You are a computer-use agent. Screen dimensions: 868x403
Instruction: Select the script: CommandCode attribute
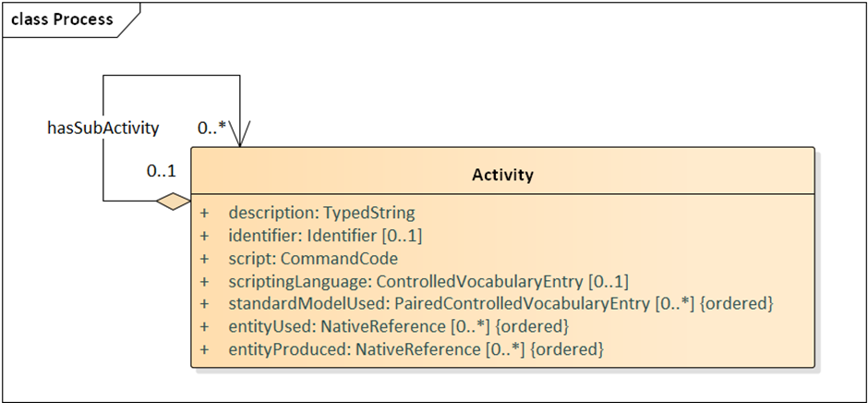click(x=313, y=259)
